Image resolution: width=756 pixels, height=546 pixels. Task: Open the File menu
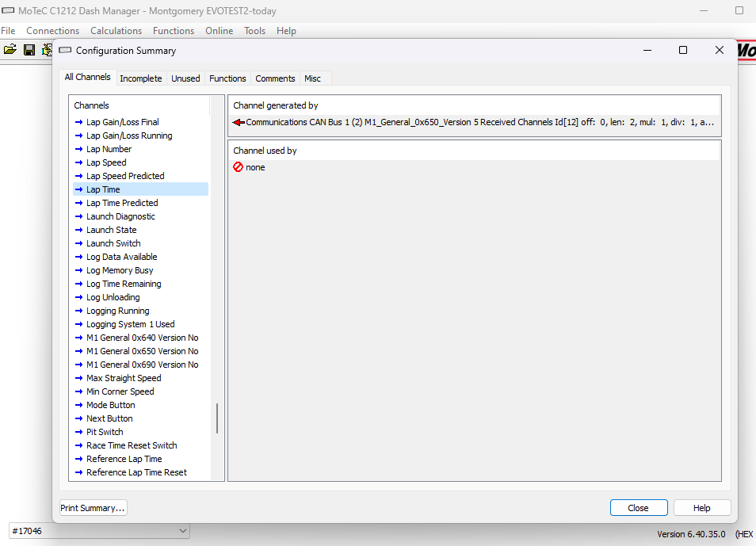pyautogui.click(x=8, y=31)
